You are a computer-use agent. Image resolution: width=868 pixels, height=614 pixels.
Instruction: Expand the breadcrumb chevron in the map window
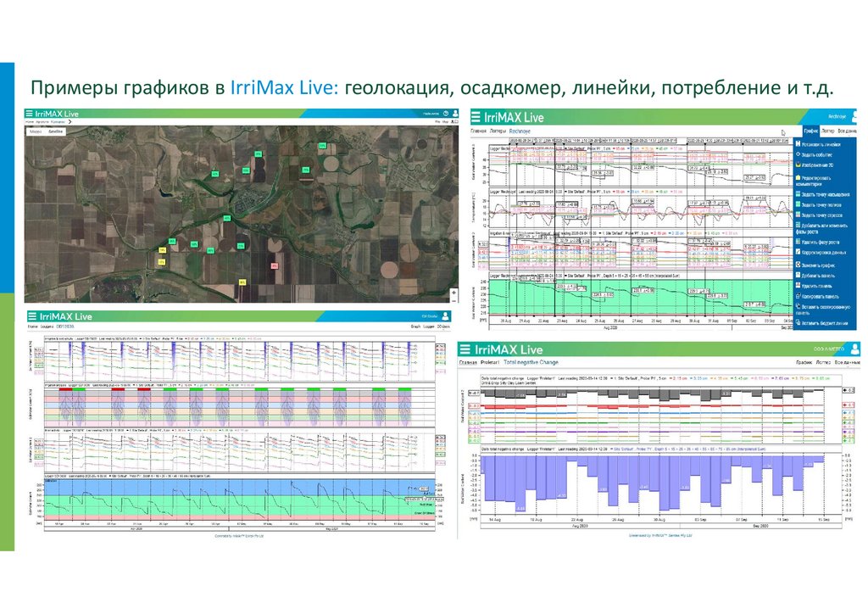click(70, 122)
